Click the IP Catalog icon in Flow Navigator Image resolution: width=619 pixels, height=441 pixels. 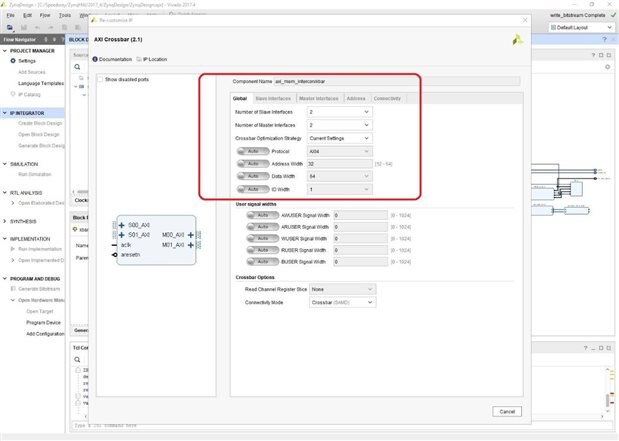[x=13, y=94]
